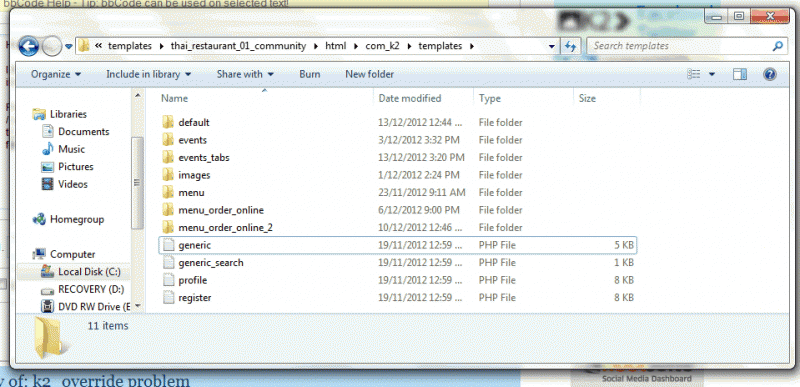Screen dimensions: 800x387
Task: Click the refresh button beside address bar
Action: click(569, 46)
